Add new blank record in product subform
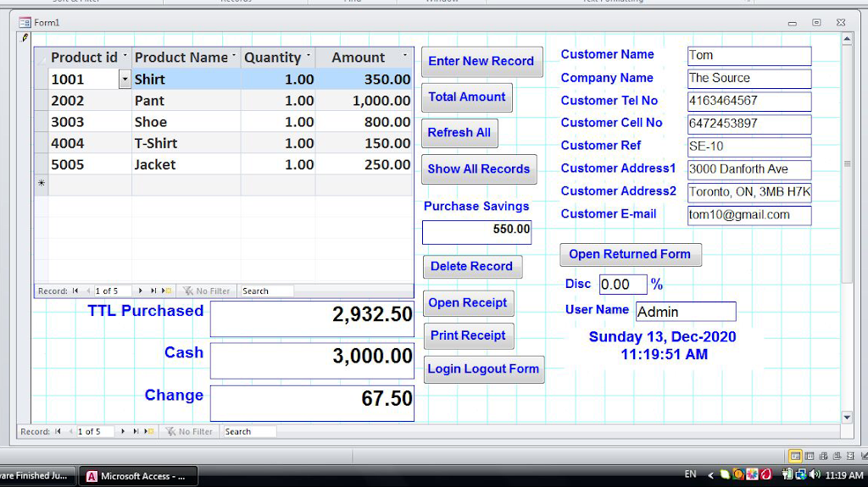Viewport: 868px width, 487px height. [166, 291]
